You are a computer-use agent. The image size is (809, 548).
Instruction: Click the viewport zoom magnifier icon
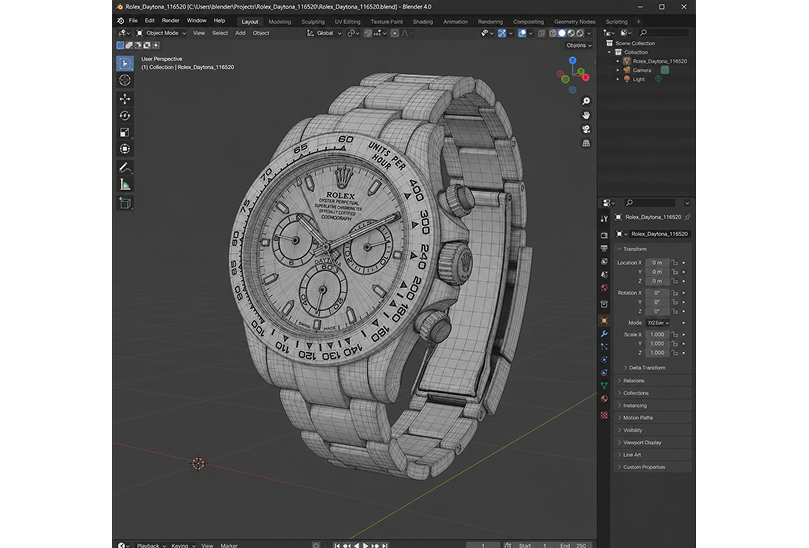586,101
